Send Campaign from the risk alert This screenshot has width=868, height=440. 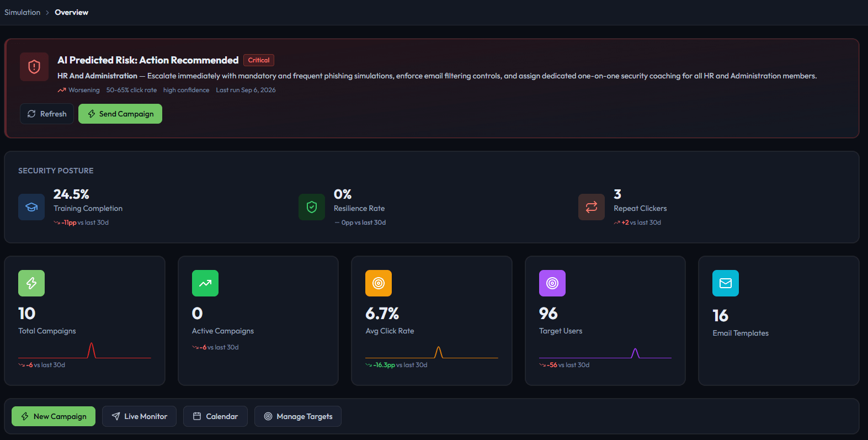pos(120,114)
